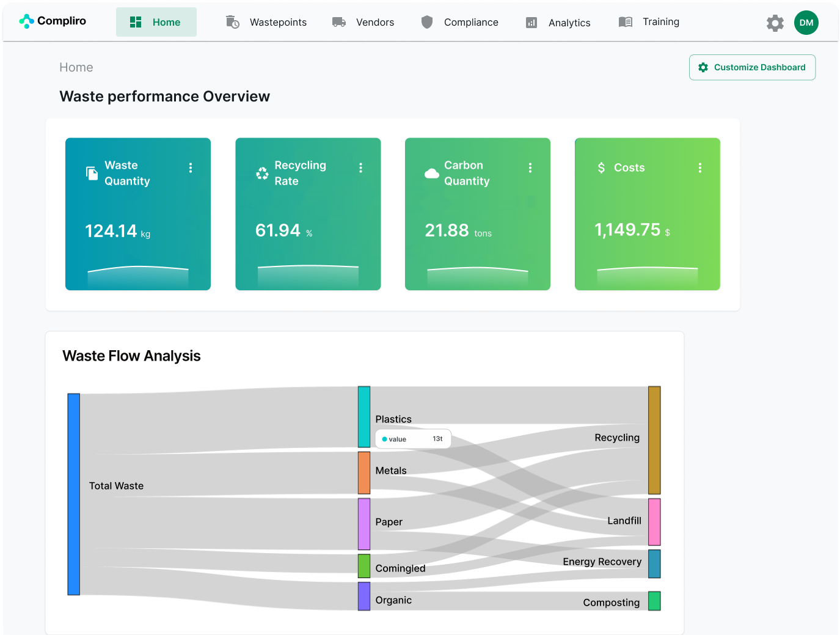Click the Energy Recovery label

click(602, 562)
